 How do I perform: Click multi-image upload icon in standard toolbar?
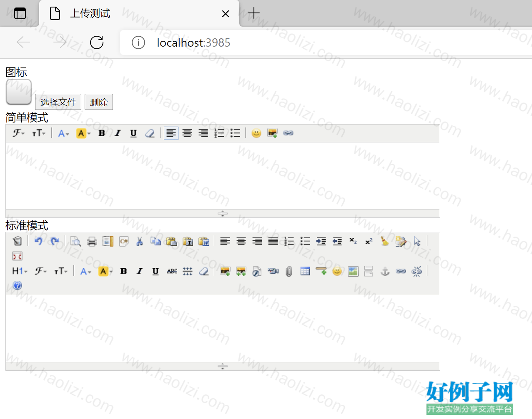coord(241,271)
